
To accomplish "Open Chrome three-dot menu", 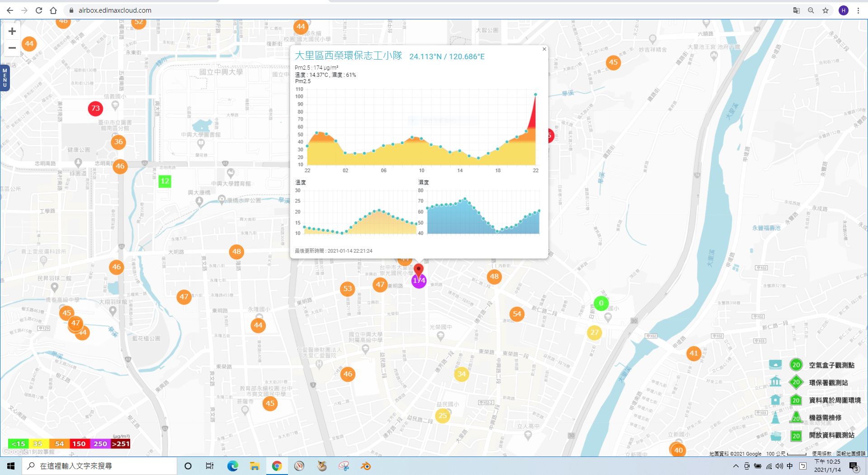I will click(858, 10).
